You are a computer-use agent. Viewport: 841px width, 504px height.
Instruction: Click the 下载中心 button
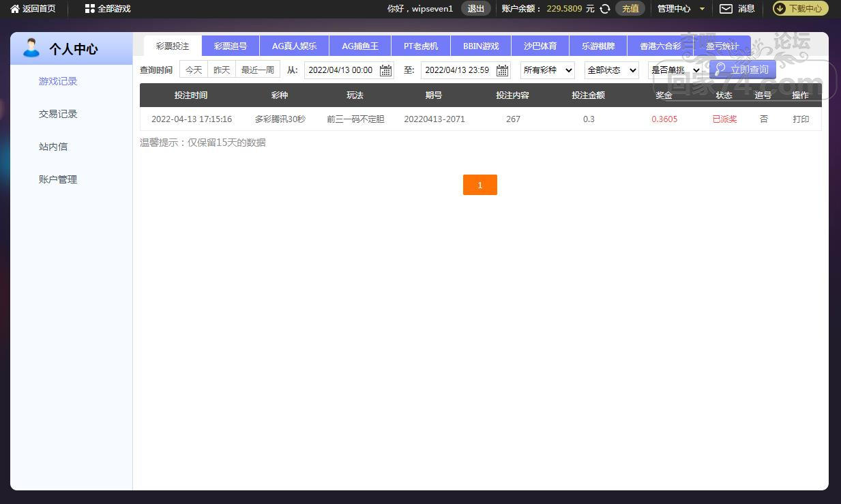[x=800, y=9]
